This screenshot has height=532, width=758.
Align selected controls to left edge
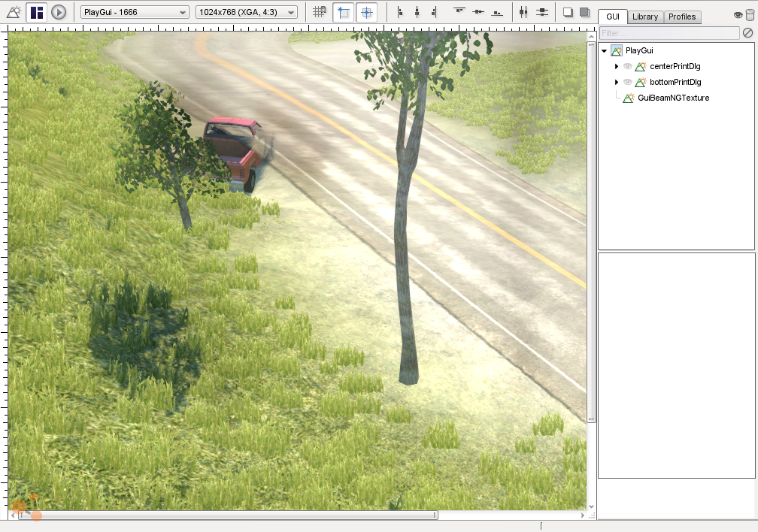pos(400,12)
